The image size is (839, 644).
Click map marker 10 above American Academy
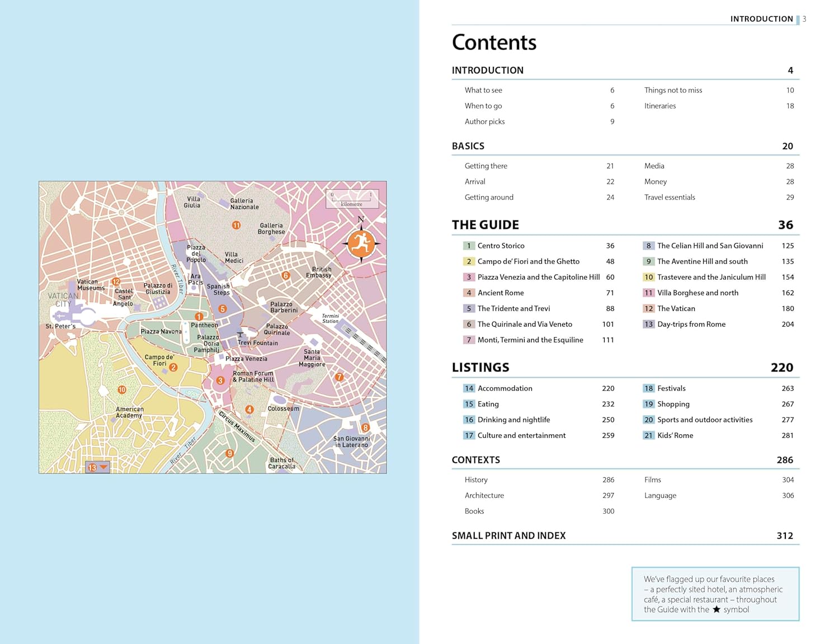pyautogui.click(x=122, y=389)
